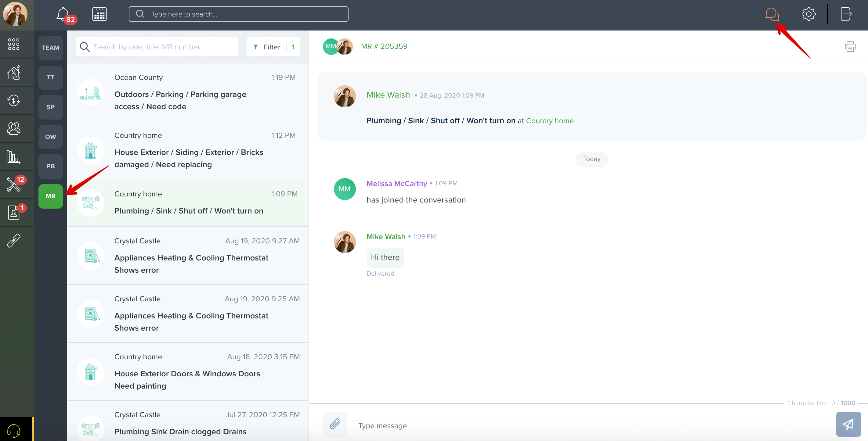Open Plumbing Sink Won't turn on conversation
The width and height of the screenshot is (868, 441).
(188, 203)
